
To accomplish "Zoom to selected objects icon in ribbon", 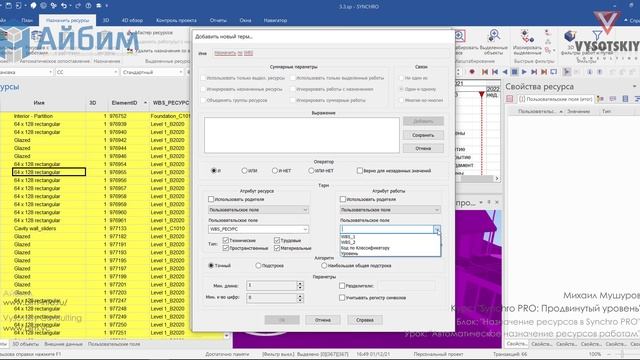I will coord(494,36).
